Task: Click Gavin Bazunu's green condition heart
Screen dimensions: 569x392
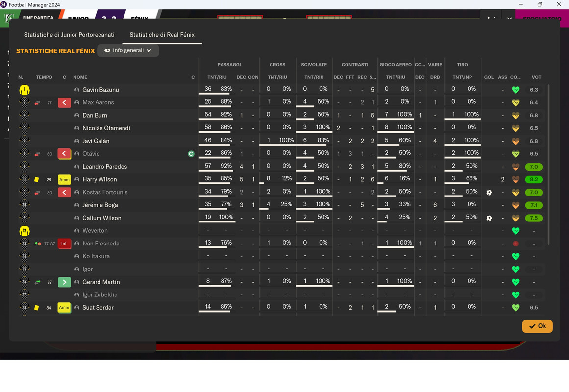Action: click(x=515, y=90)
